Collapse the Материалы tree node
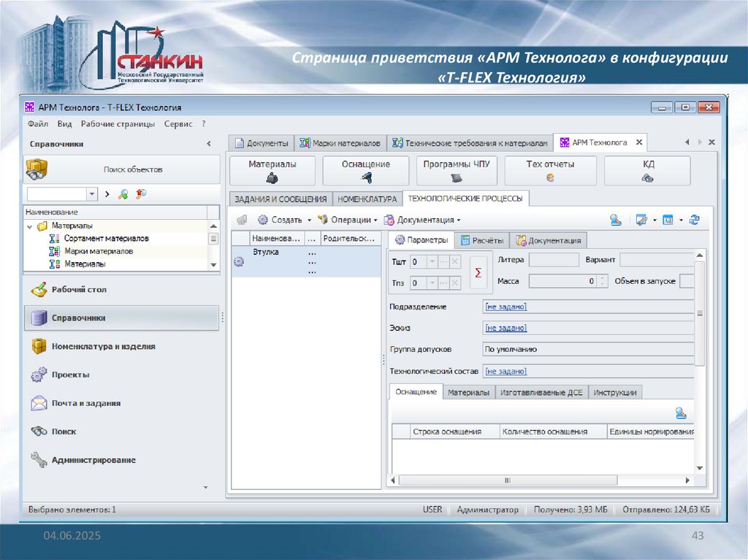Viewport: 748px width, 560px height. pyautogui.click(x=30, y=226)
